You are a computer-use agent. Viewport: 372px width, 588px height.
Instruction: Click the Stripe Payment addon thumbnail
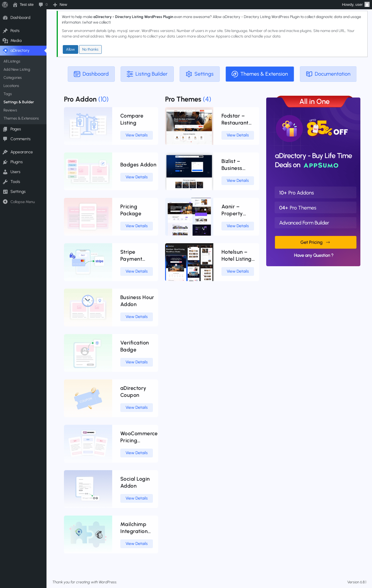point(88,262)
